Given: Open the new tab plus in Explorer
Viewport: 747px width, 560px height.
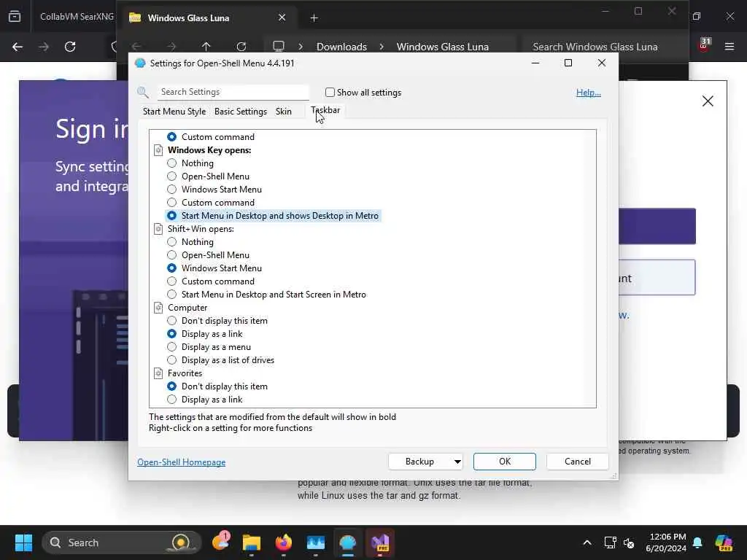Looking at the screenshot, I should pos(314,18).
